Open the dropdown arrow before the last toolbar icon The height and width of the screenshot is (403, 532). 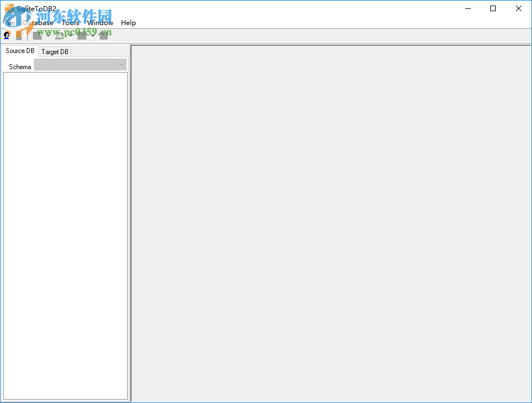pos(92,35)
